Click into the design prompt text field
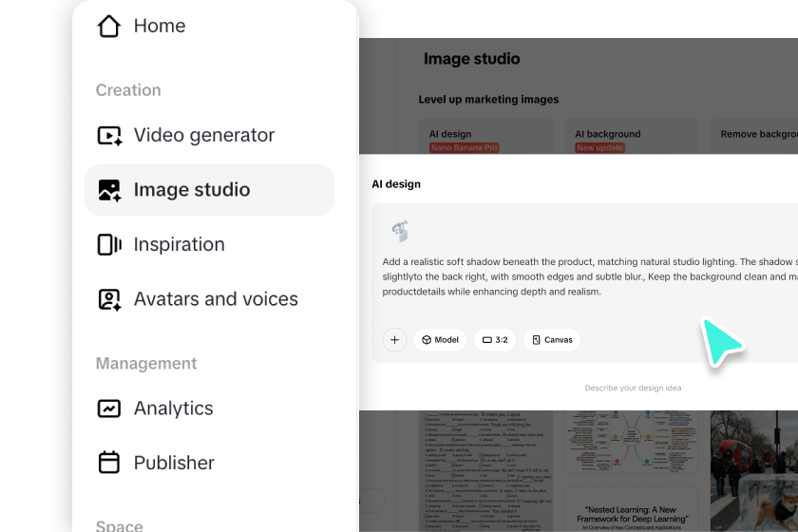The width and height of the screenshot is (798, 532). [589, 276]
